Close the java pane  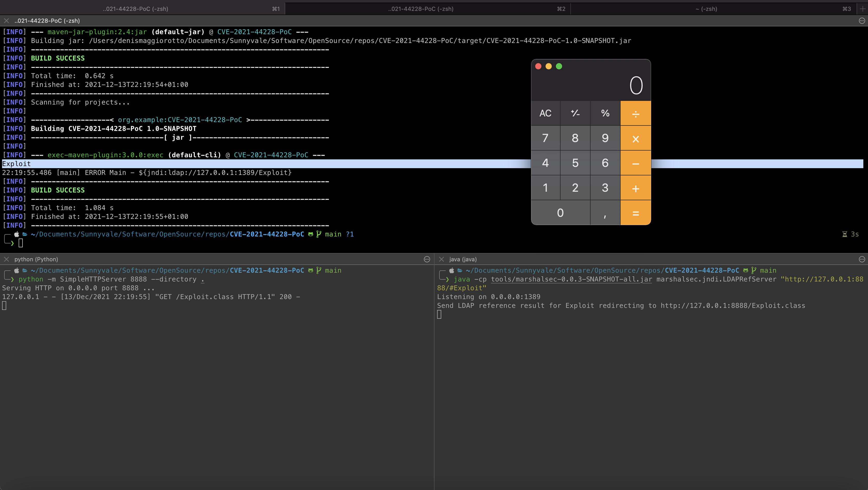pos(442,259)
